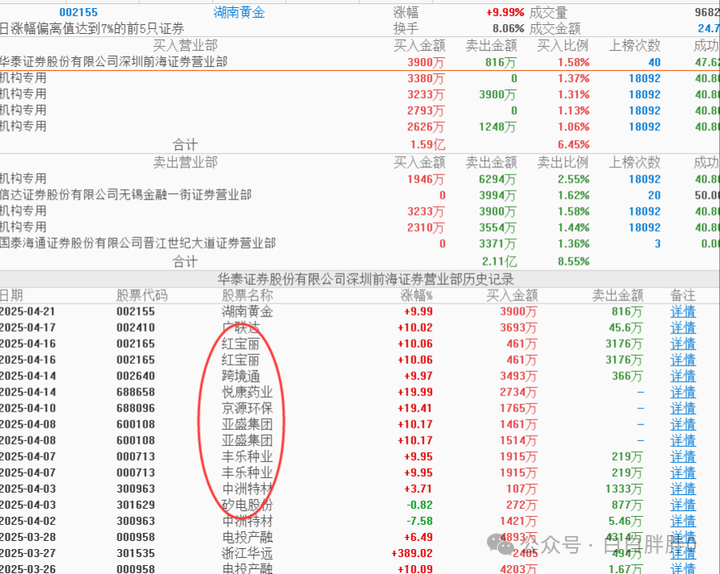
Task: Click the 3380万 buy amount cell
Action: tap(426, 79)
